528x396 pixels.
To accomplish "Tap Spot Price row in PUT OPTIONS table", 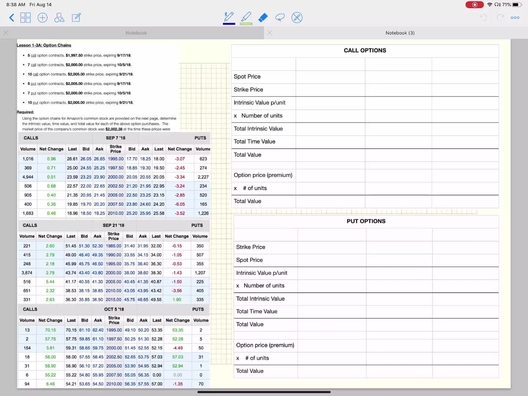I will (x=249, y=260).
